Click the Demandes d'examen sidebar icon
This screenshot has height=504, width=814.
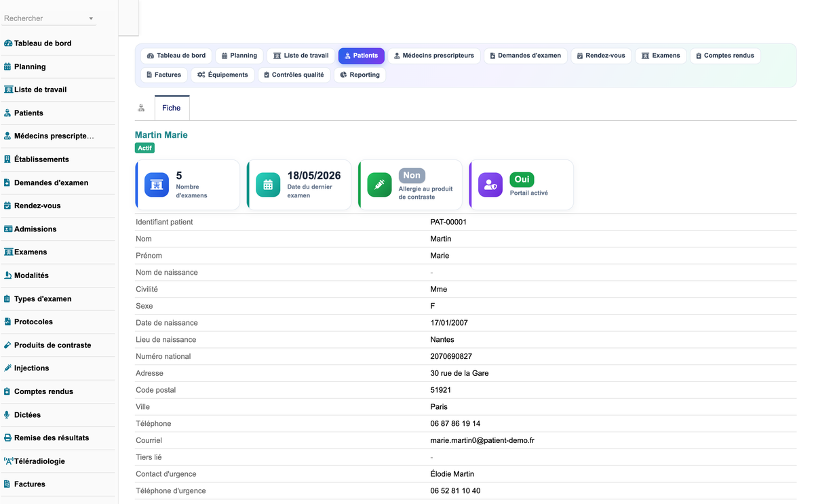[7, 182]
